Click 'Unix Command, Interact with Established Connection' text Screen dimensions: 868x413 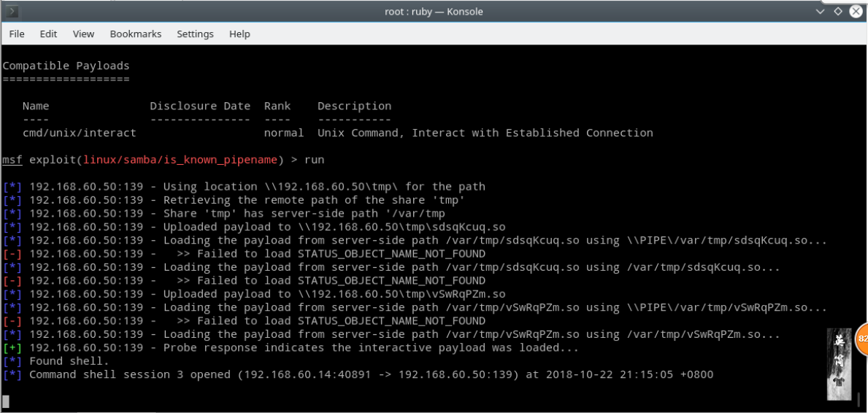tap(485, 133)
